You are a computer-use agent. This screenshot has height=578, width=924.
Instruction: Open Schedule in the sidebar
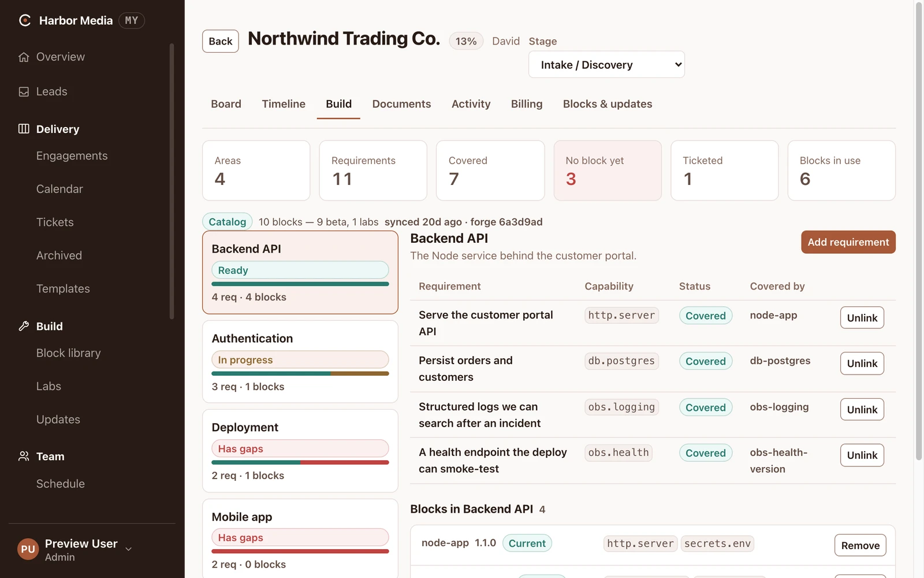[60, 484]
